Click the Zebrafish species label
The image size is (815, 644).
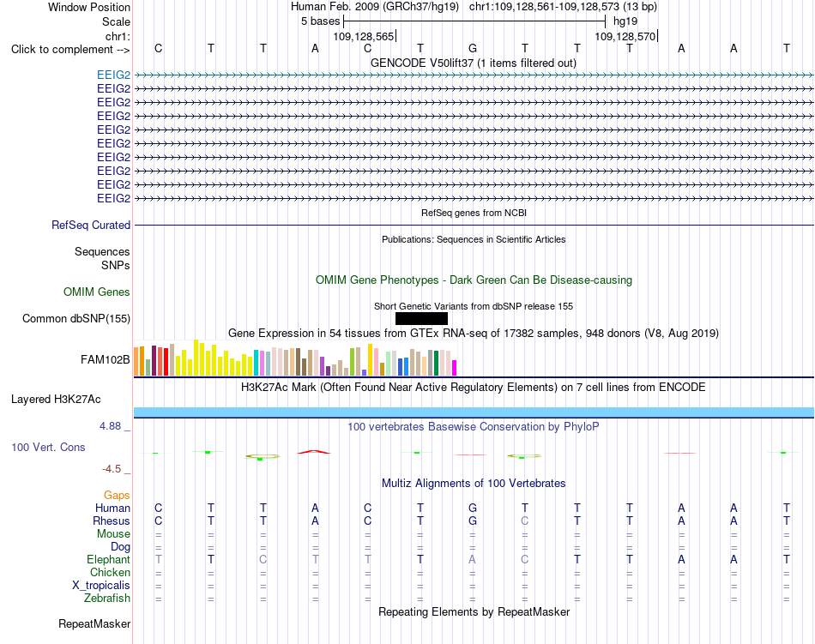pos(107,598)
